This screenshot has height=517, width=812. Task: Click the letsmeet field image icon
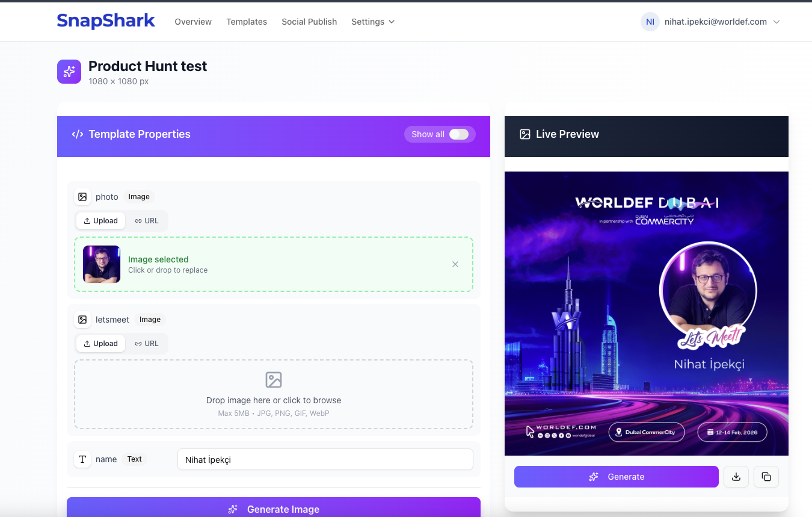point(82,320)
